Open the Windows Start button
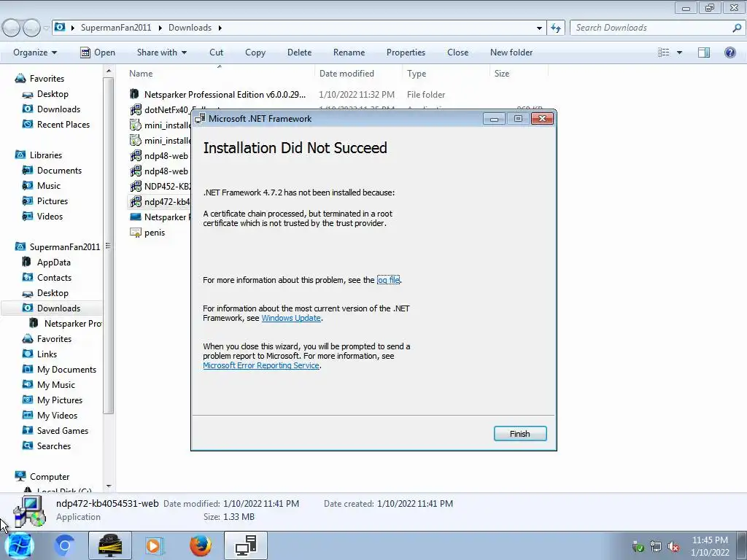Viewport: 747px width, 560px height. [19, 545]
